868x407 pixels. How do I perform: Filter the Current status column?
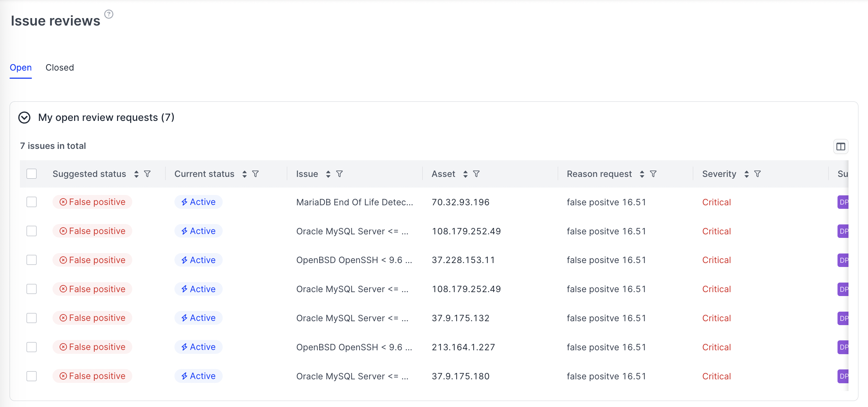(256, 174)
